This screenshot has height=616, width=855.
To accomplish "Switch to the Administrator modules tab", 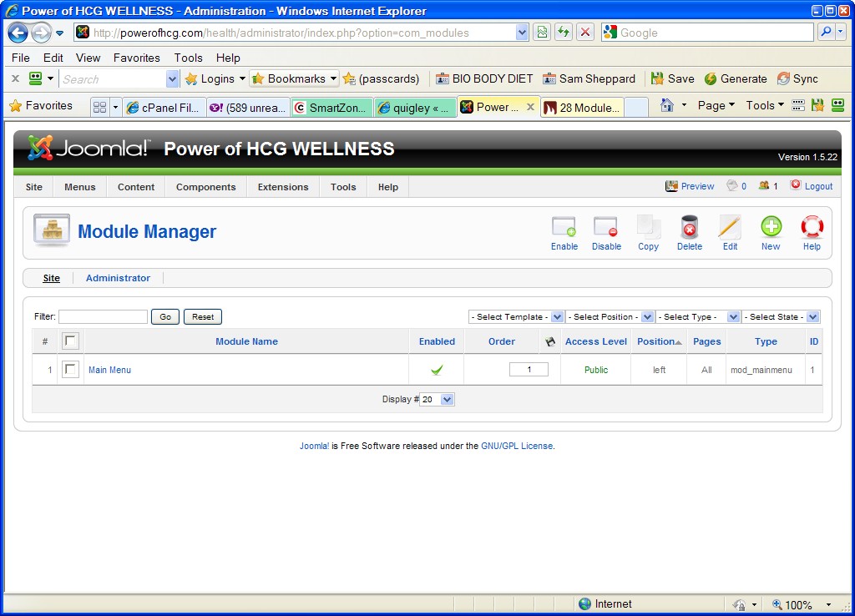I will click(x=118, y=278).
